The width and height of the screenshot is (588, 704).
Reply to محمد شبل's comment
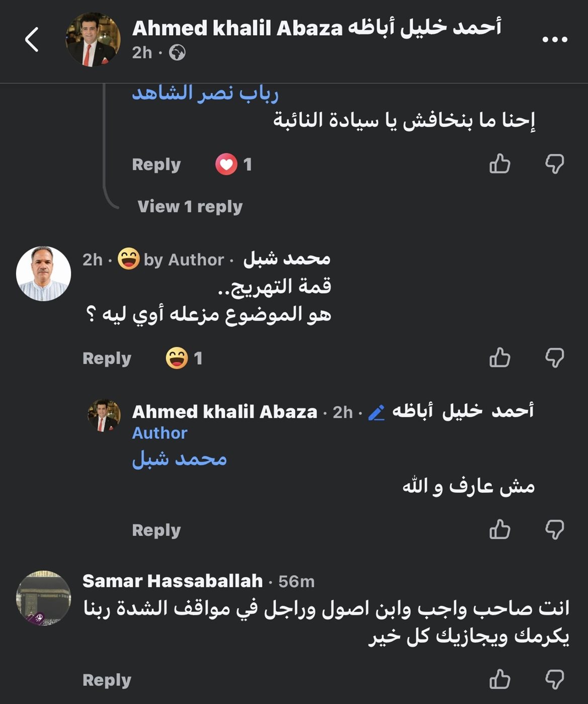point(107,359)
